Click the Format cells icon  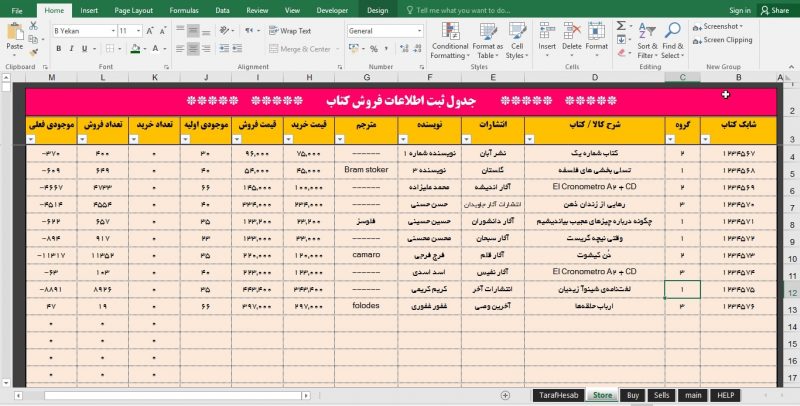pos(596,31)
